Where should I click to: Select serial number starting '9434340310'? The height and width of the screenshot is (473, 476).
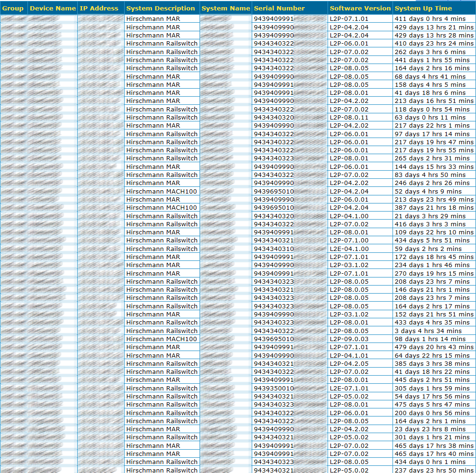[274, 249]
